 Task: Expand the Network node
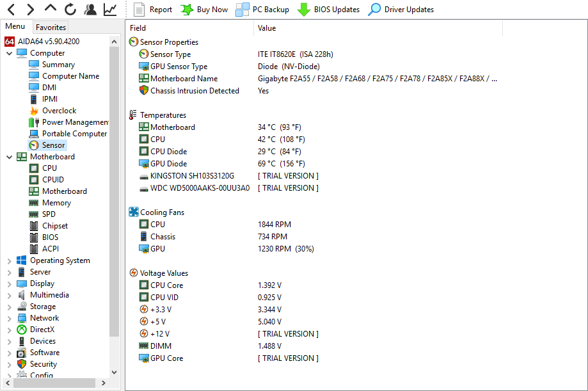(x=10, y=319)
